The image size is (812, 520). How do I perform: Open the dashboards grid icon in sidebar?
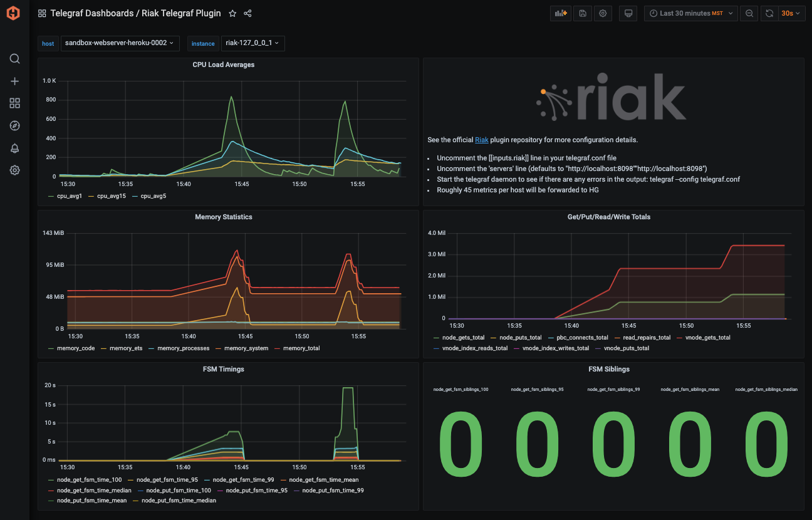pos(14,103)
